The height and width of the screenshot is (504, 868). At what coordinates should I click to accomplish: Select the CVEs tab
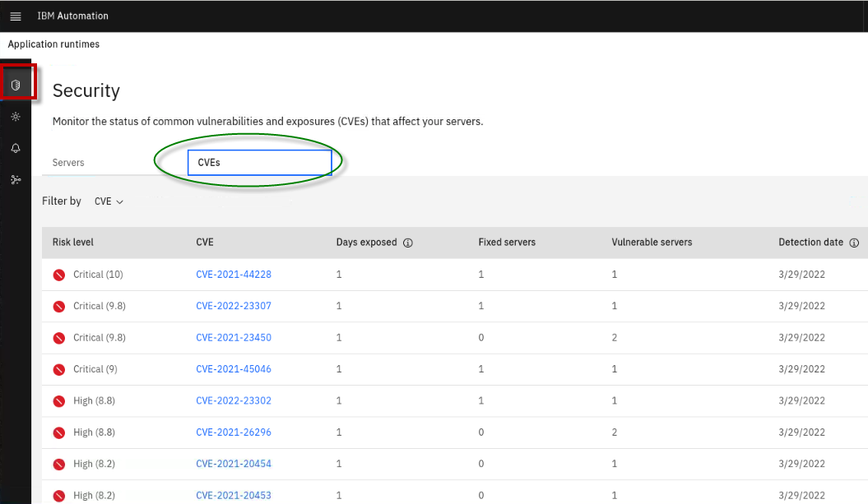point(258,163)
